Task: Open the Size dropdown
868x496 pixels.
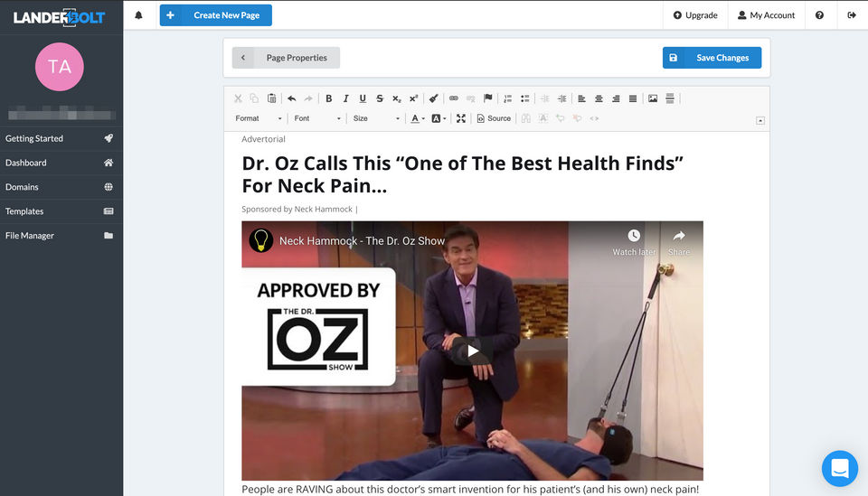Action: (x=376, y=118)
